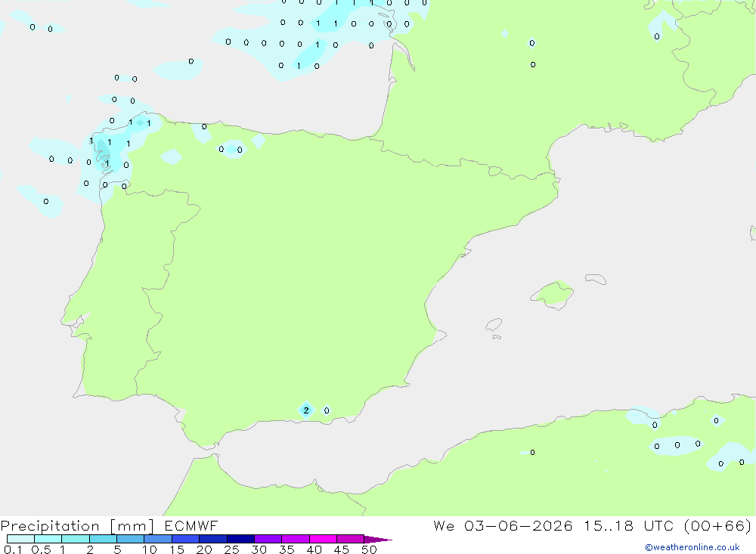The width and height of the screenshot is (756, 554).
Task: Click the weatheronline.co.uk copyright link
Action: pos(692,547)
